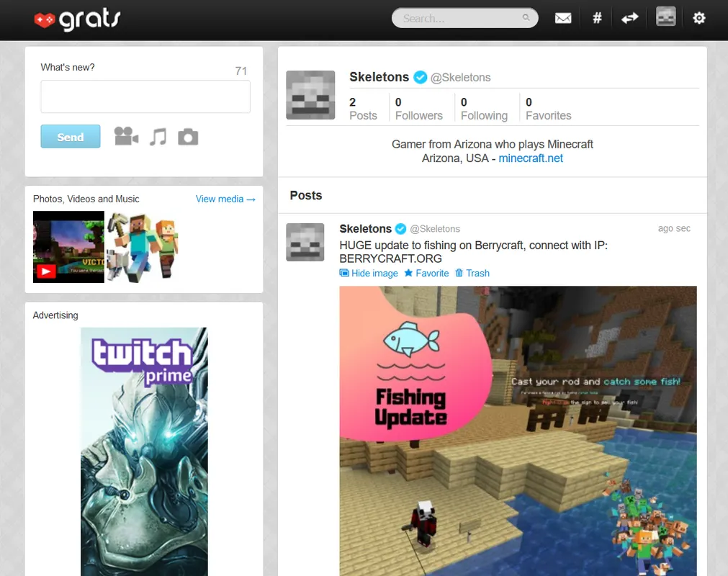This screenshot has height=576, width=728.
Task: Click the Twitch Prime advertisement
Action: [144, 451]
